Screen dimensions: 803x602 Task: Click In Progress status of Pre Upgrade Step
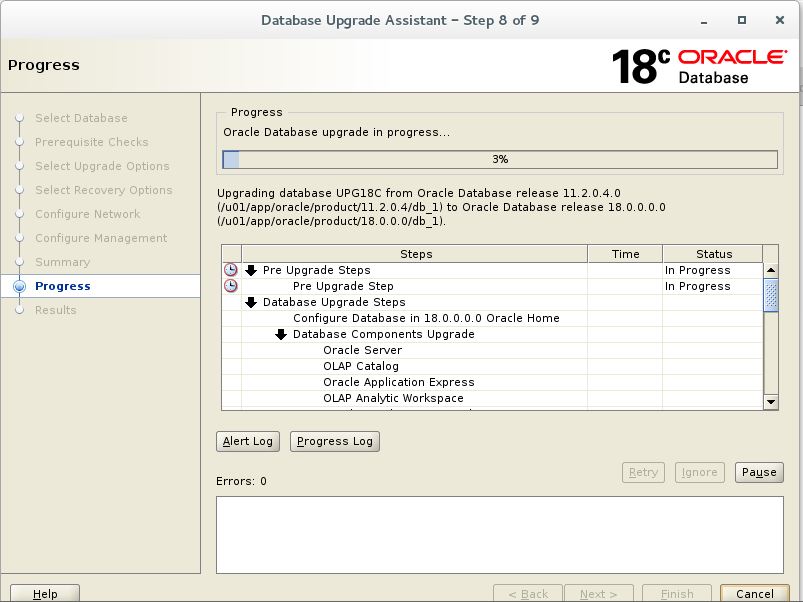698,286
